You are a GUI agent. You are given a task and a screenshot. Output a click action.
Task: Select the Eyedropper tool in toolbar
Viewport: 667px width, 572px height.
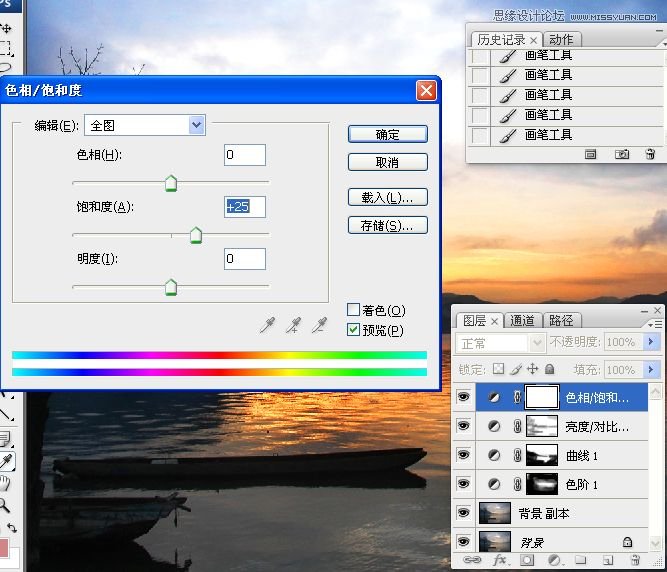pyautogui.click(x=6, y=461)
